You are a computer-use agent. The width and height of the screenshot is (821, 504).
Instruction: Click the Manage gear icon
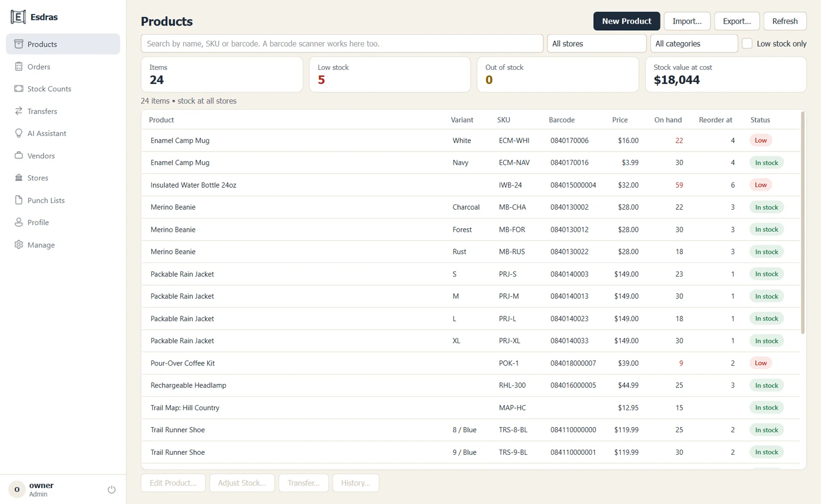click(x=18, y=245)
